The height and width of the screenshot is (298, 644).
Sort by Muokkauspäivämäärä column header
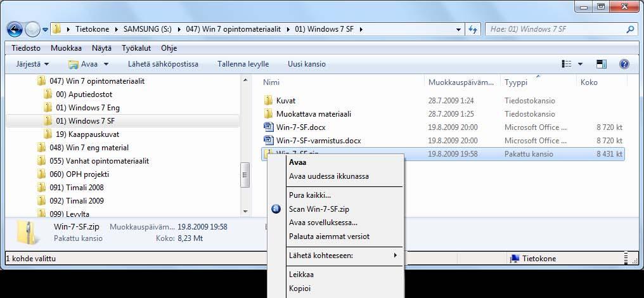(x=462, y=82)
